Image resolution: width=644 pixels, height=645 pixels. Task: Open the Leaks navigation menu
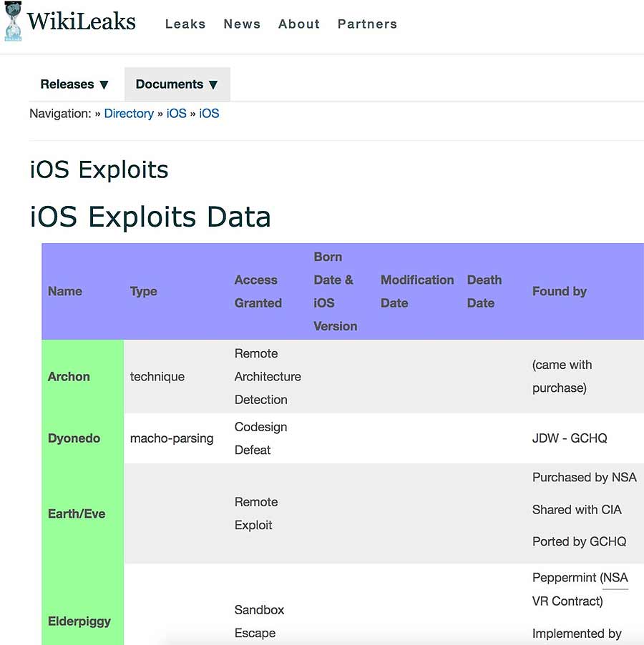point(185,24)
